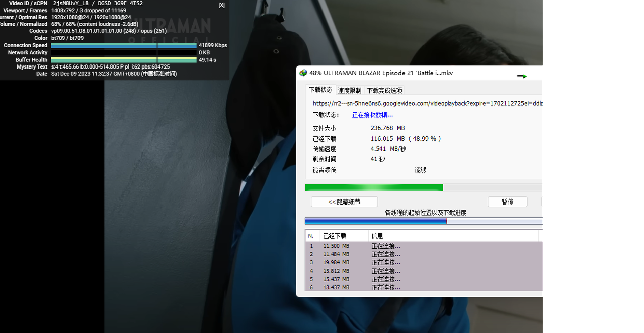Viewport: 644px width, 333px height.
Task: Click the 正在接收数据 status text
Action: point(372,115)
